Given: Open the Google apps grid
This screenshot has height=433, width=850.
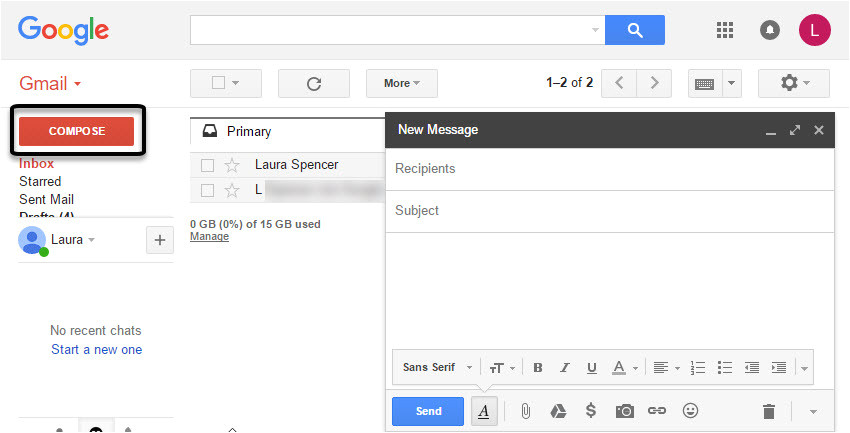Looking at the screenshot, I should click(x=725, y=30).
